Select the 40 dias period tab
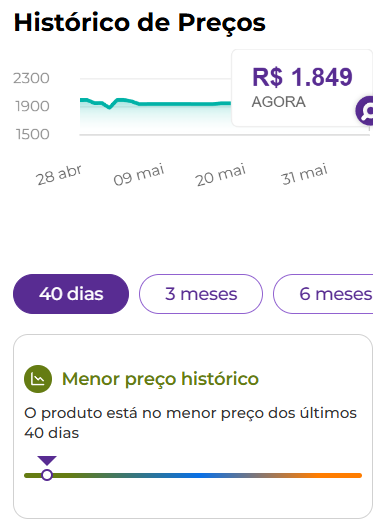The width and height of the screenshot is (383, 529). 71,294
